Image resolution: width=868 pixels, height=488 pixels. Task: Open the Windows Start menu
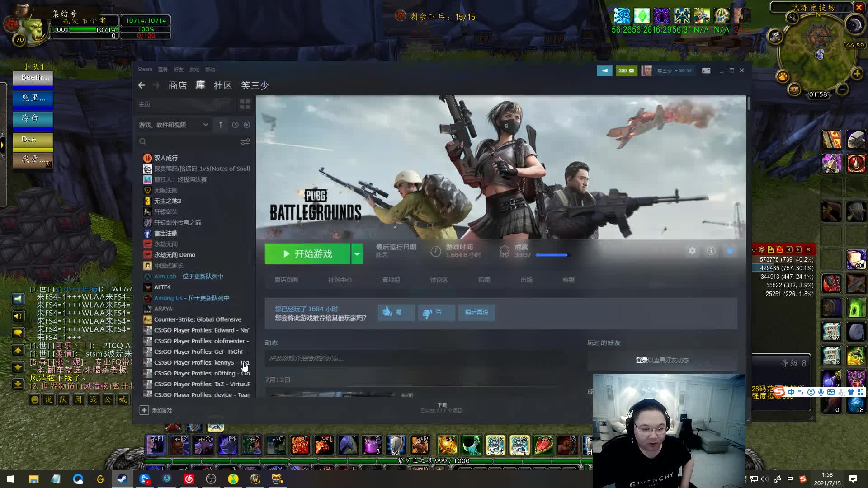tap(11, 479)
